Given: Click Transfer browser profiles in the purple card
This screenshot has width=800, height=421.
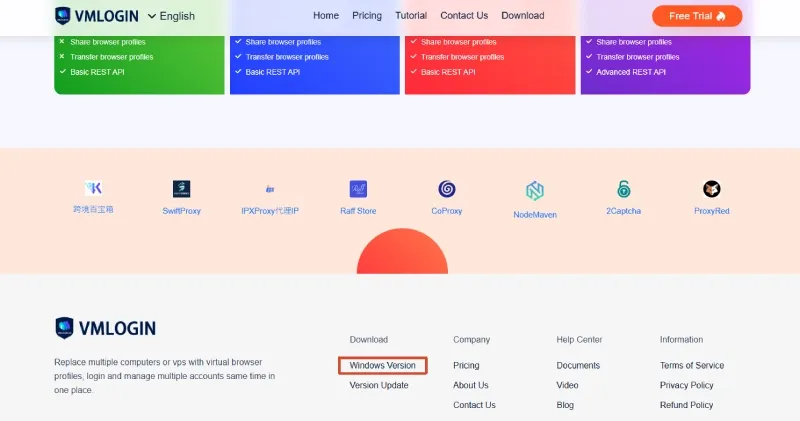Looking at the screenshot, I should tap(638, 57).
